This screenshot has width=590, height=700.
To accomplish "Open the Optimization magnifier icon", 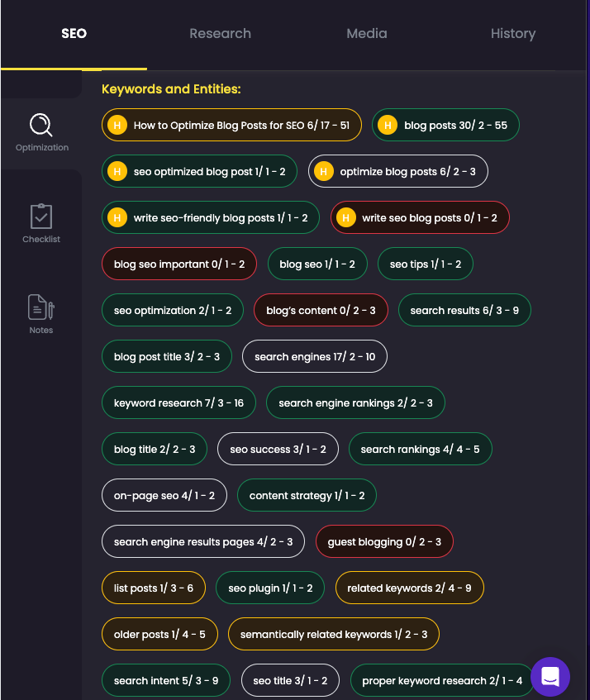I will point(41,125).
